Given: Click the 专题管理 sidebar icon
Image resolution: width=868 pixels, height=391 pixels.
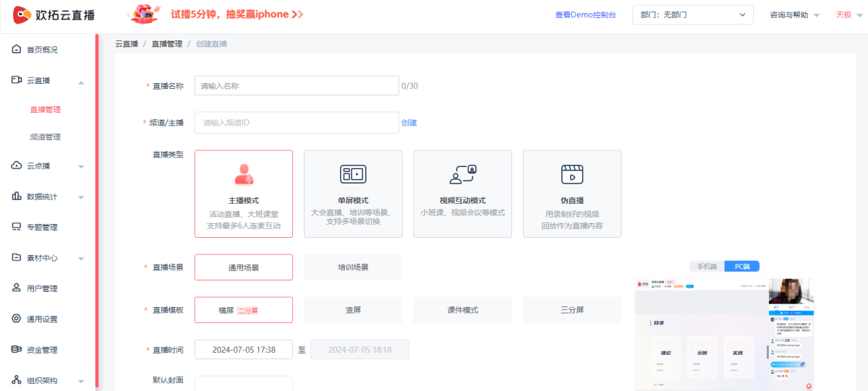Looking at the screenshot, I should pyautogui.click(x=17, y=227).
